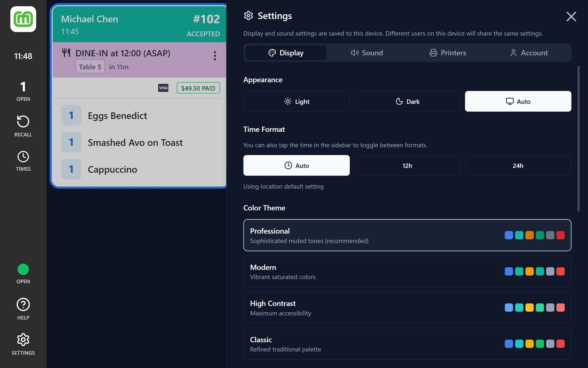Select the Modern color theme

point(407,271)
